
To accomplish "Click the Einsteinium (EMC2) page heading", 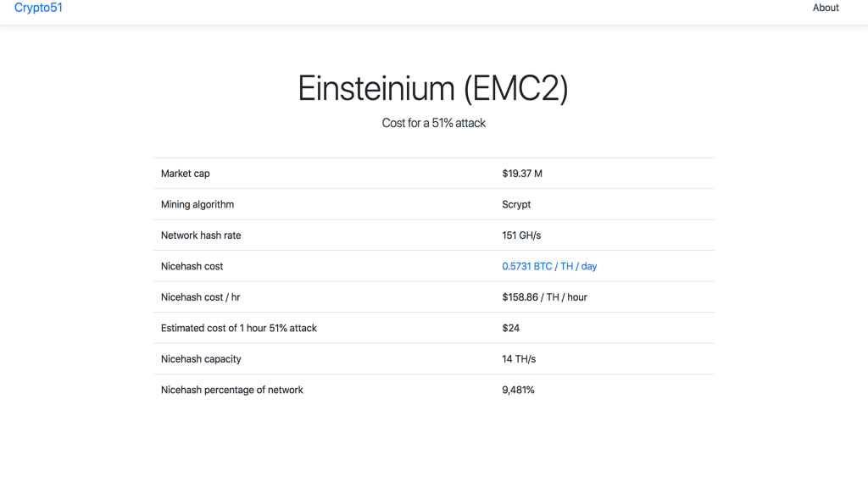I will (x=433, y=88).
